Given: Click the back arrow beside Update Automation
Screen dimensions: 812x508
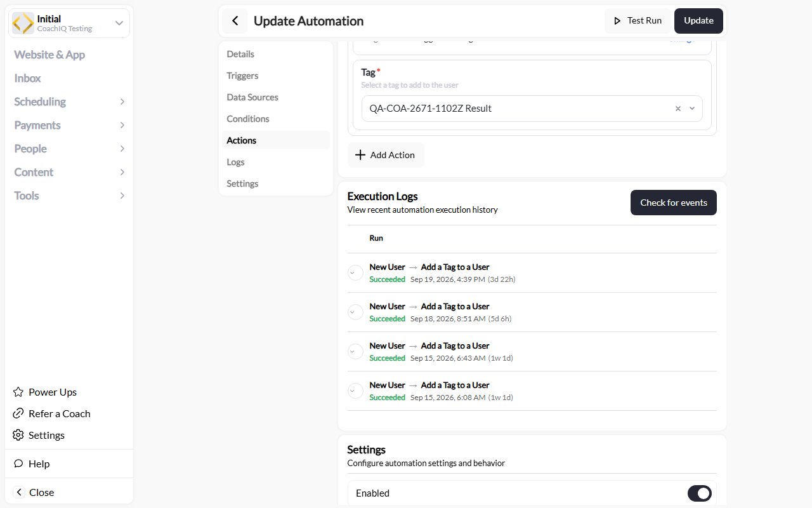Looking at the screenshot, I should (x=235, y=21).
